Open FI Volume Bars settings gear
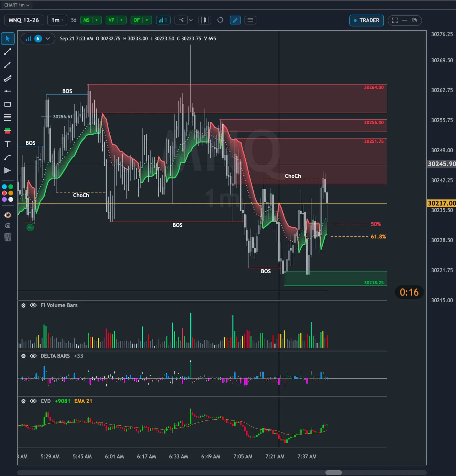 pos(23,305)
